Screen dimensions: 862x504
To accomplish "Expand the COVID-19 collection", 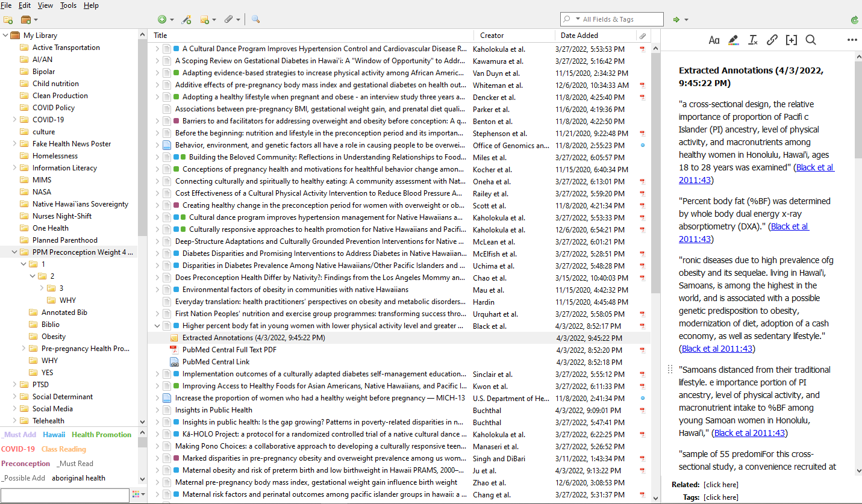I will (14, 119).
